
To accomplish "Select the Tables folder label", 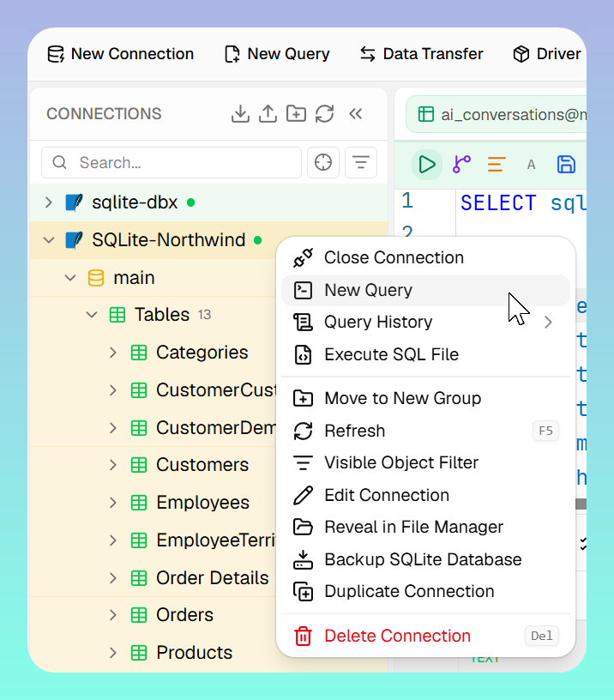I will point(162,315).
